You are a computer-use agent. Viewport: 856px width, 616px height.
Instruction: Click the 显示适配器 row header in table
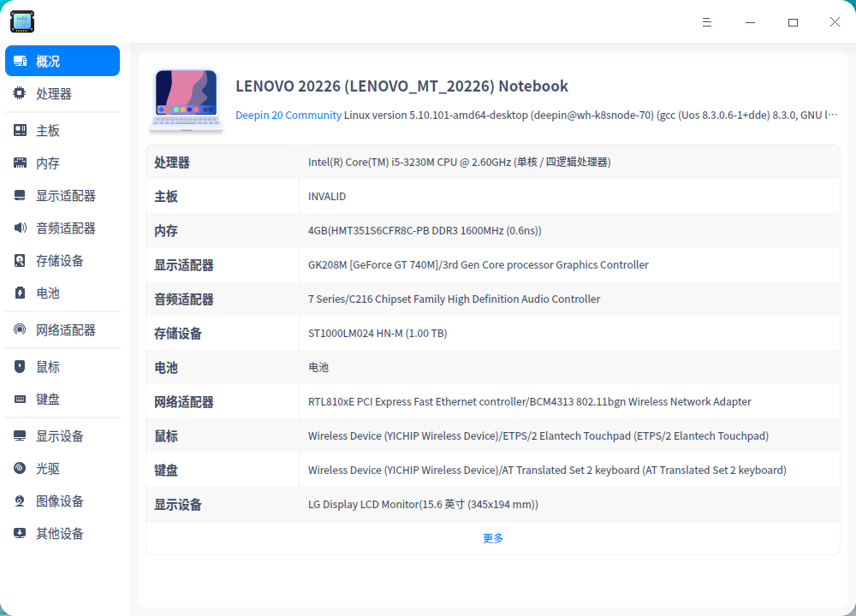pyautogui.click(x=184, y=266)
